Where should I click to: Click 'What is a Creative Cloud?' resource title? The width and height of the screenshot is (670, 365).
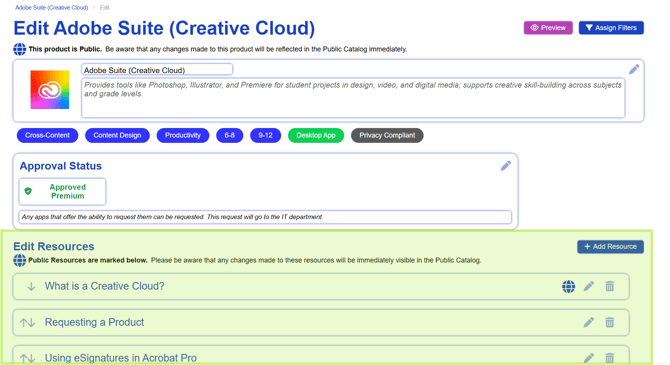click(x=104, y=286)
